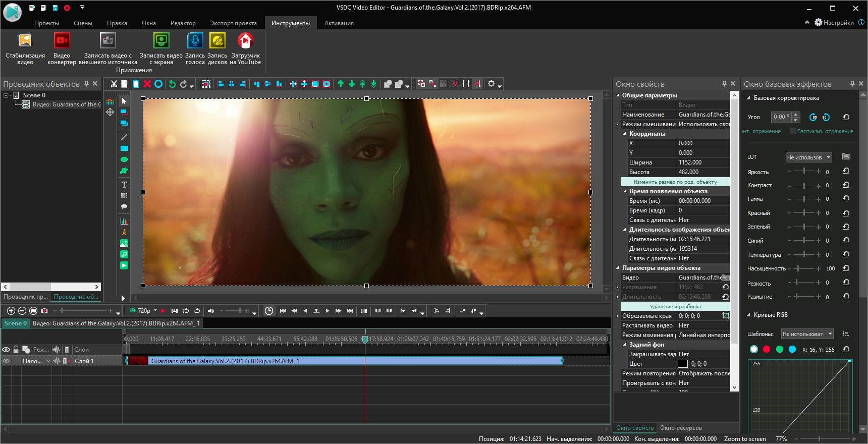Select the red RGB curve channel
Viewport: 868px width, 444px height.
point(767,349)
